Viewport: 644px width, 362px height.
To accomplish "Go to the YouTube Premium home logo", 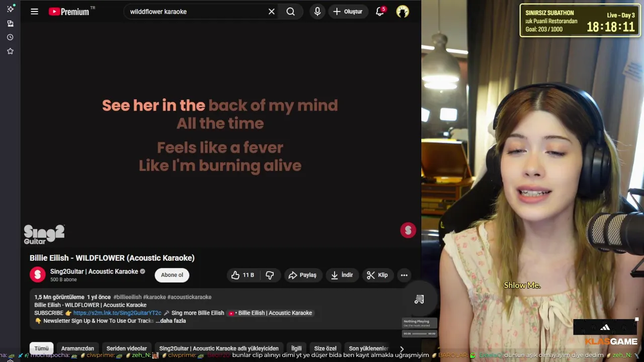I will pos(69,12).
